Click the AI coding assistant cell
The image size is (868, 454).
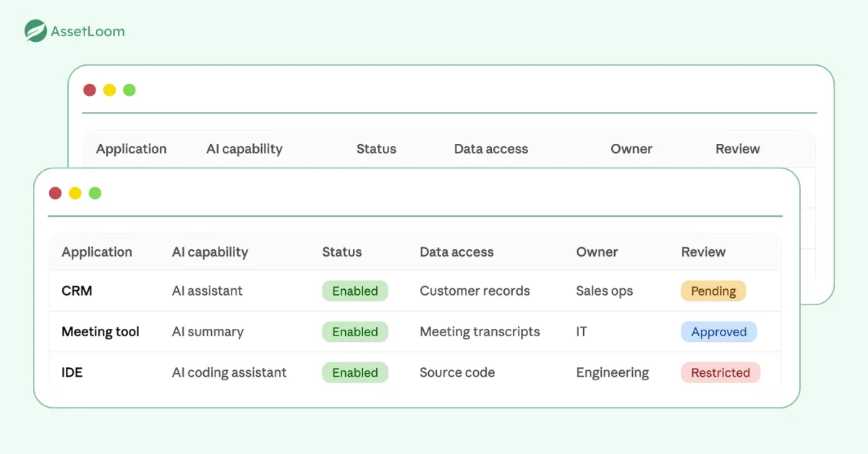tap(229, 372)
